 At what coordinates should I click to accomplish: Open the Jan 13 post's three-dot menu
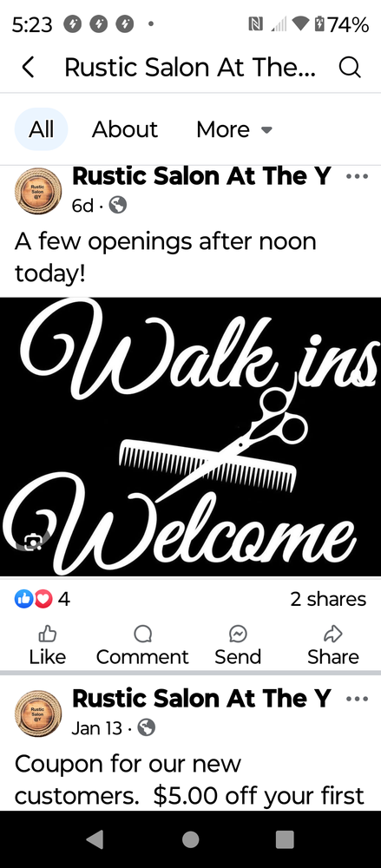pos(357,699)
